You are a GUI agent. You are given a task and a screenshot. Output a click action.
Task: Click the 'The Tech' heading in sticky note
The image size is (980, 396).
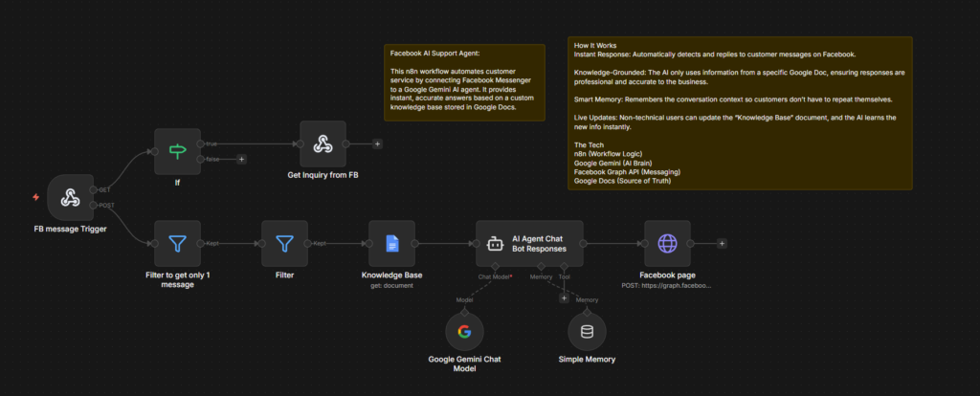point(587,144)
